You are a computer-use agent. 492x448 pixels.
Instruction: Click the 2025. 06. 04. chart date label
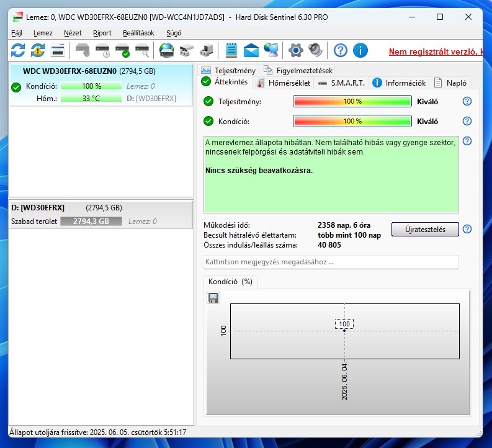[344, 382]
